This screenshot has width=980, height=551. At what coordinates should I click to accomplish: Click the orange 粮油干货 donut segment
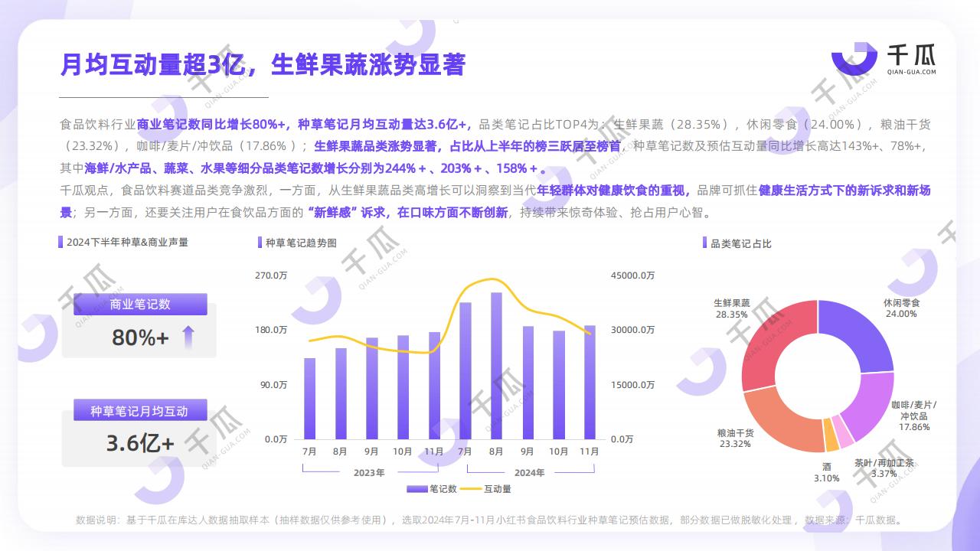tap(779, 419)
